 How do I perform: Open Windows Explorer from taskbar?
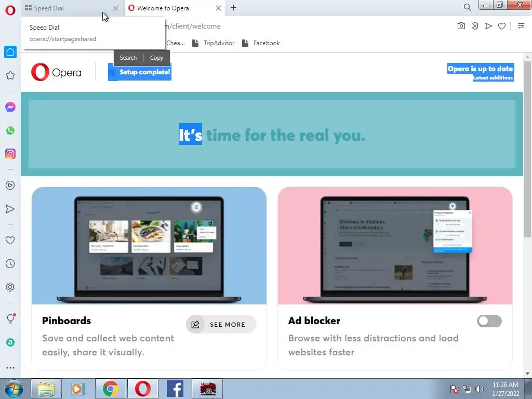coord(46,389)
